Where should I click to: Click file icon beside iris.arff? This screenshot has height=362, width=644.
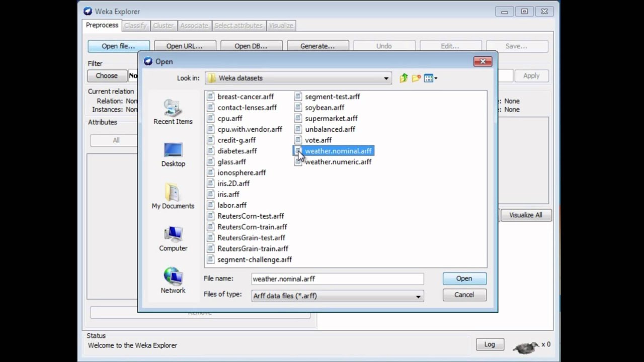[211, 194]
